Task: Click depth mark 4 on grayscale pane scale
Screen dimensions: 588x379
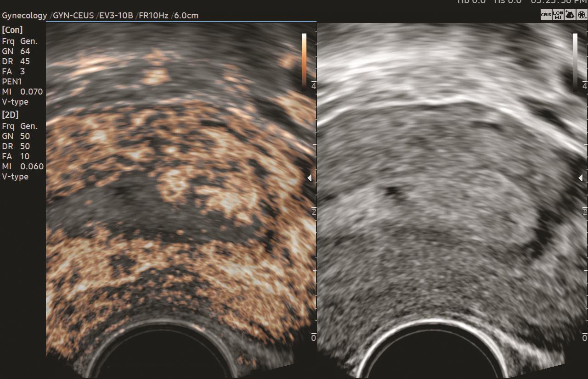Action: (585, 86)
